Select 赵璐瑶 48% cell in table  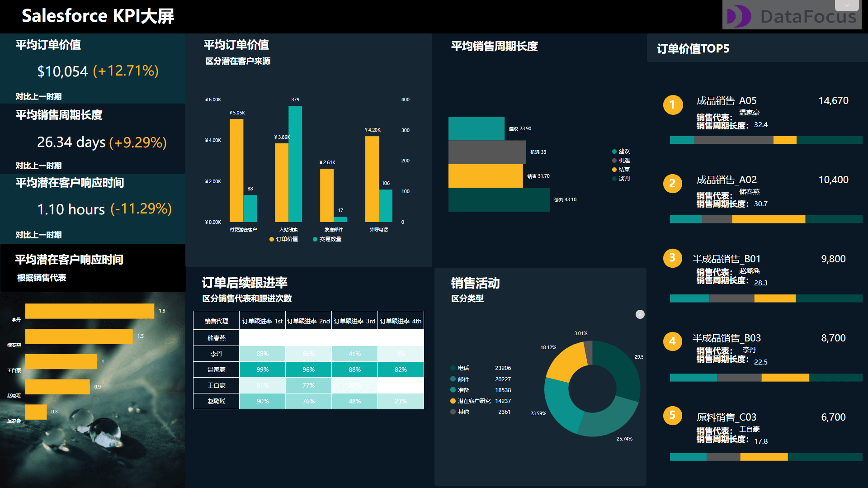[354, 401]
